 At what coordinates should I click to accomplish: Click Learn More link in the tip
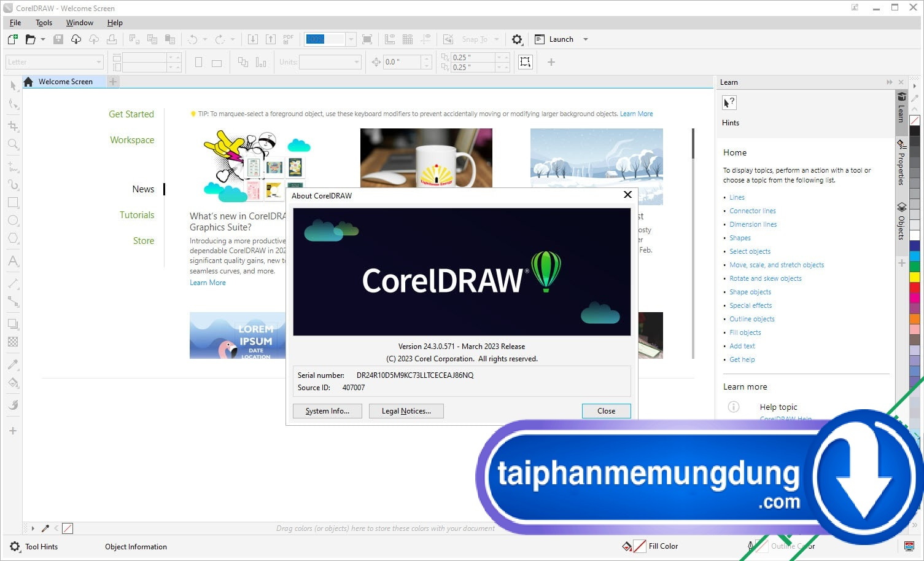pyautogui.click(x=636, y=114)
